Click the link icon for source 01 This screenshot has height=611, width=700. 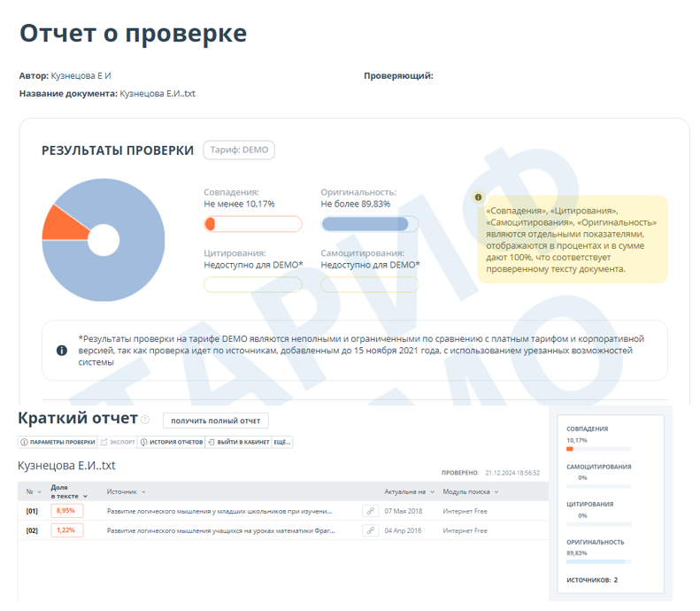coord(370,511)
